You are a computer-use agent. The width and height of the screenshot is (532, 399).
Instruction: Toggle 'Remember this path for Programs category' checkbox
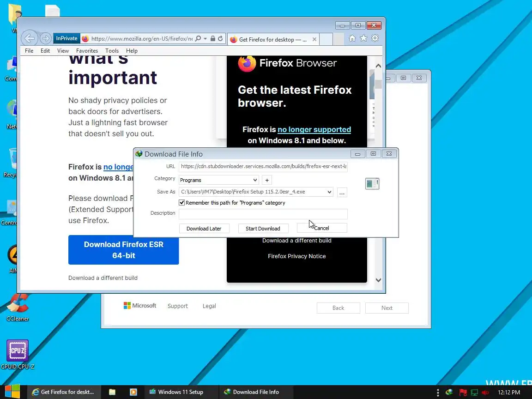coord(182,203)
